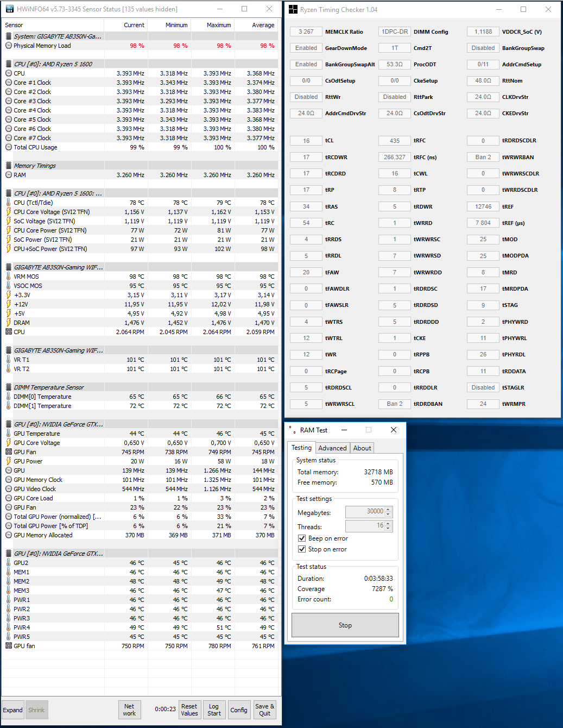The height and width of the screenshot is (728, 563).
Task: Click the chip icon on the Memory Timings header
Action: click(x=8, y=165)
